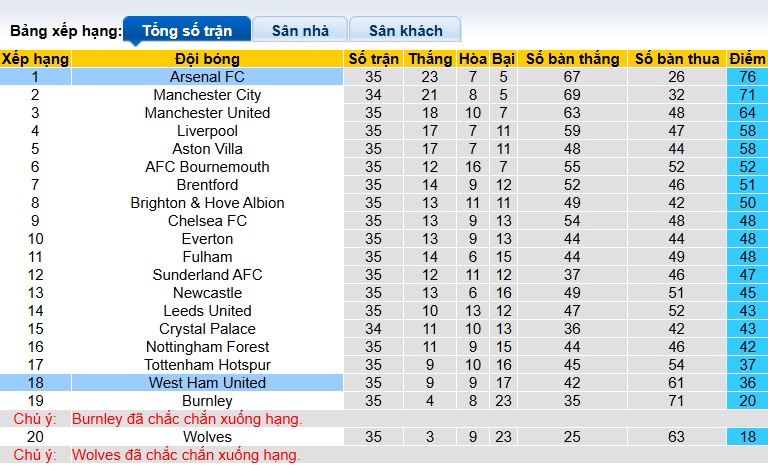Open the Sân khách tab

[405, 29]
